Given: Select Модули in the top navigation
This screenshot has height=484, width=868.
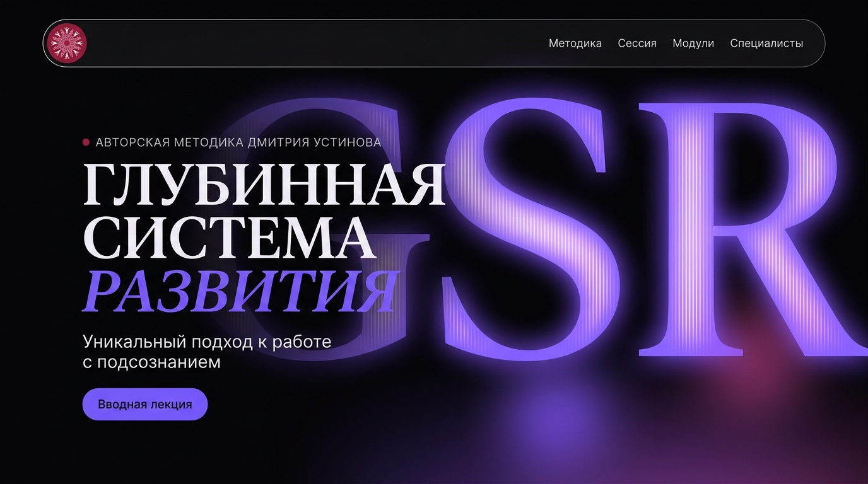Looking at the screenshot, I should coord(693,43).
